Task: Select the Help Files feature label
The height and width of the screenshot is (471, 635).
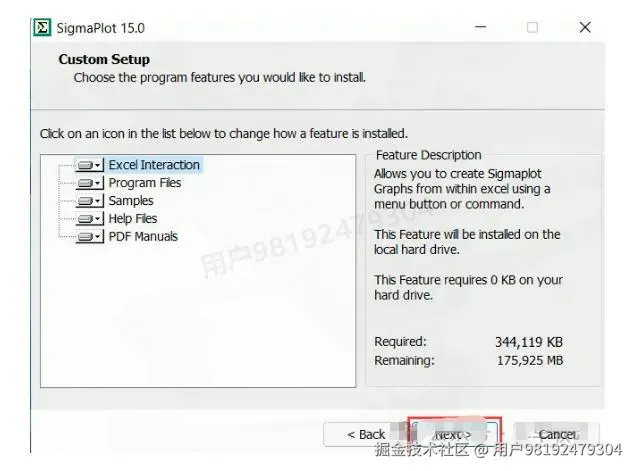Action: [133, 218]
